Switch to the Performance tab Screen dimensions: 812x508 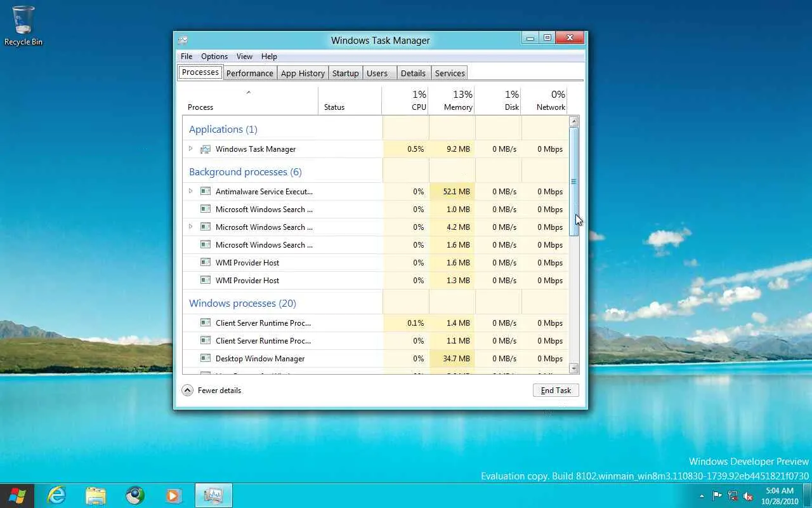tap(250, 73)
